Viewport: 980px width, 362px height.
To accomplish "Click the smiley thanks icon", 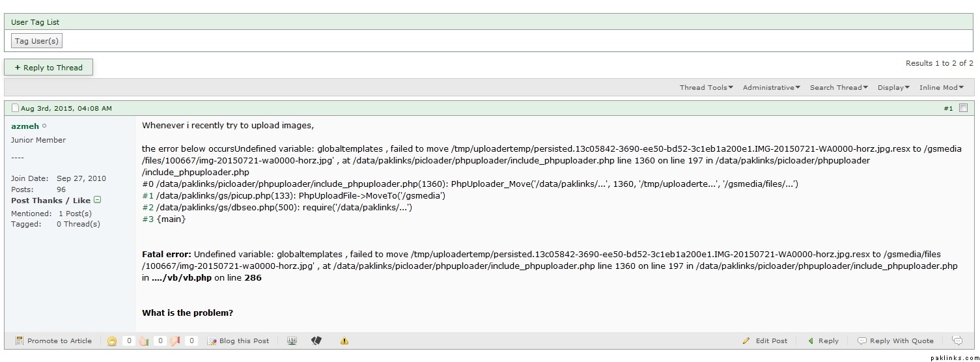I will (x=112, y=341).
